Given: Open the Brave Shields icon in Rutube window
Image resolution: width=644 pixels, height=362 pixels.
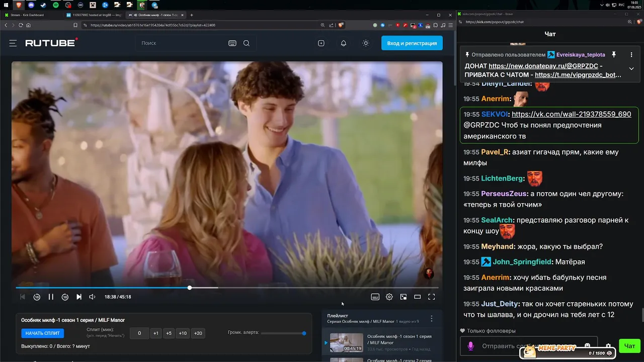Looking at the screenshot, I should pyautogui.click(x=341, y=25).
